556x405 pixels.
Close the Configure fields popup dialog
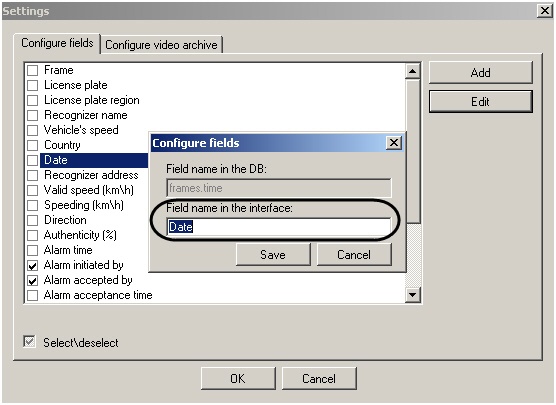click(x=394, y=143)
